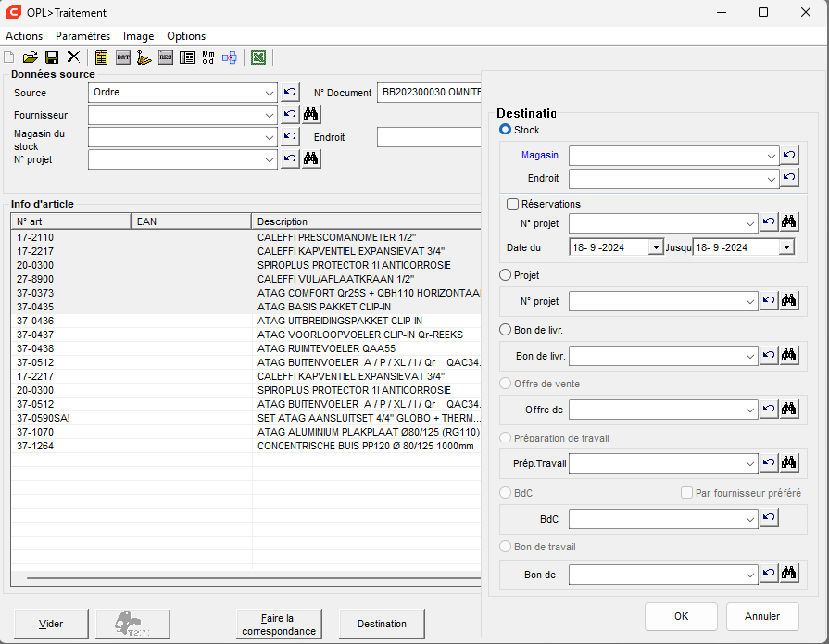Select the Projet destination radio button
This screenshot has width=829, height=644.
click(506, 275)
